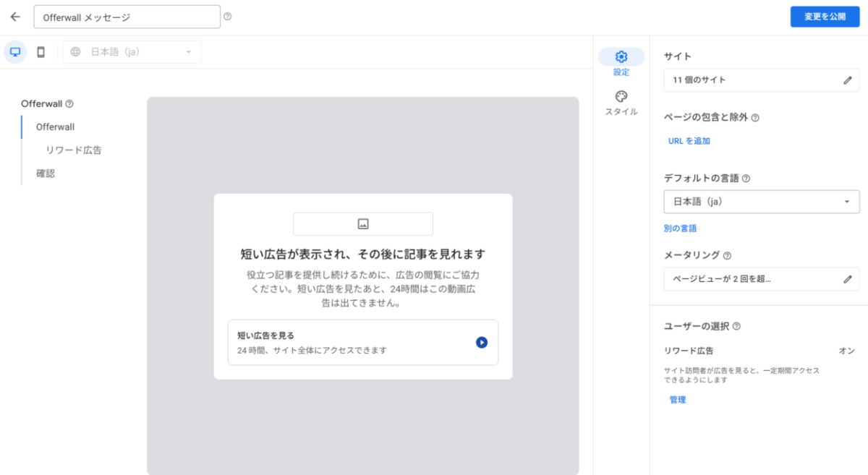The width and height of the screenshot is (868, 475).
Task: Open デフォルトの言語 dropdown
Action: coord(762,202)
